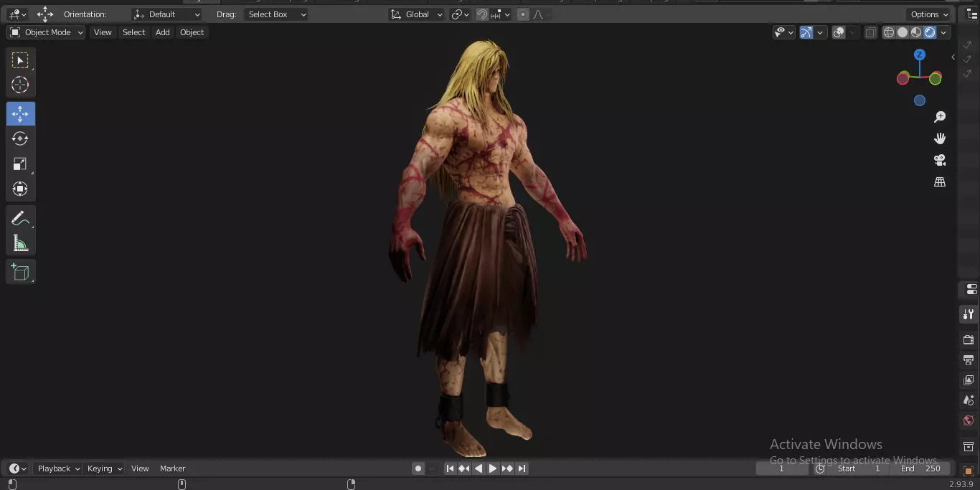The height and width of the screenshot is (490, 980).
Task: Open the View Layer properties tab
Action: [969, 380]
